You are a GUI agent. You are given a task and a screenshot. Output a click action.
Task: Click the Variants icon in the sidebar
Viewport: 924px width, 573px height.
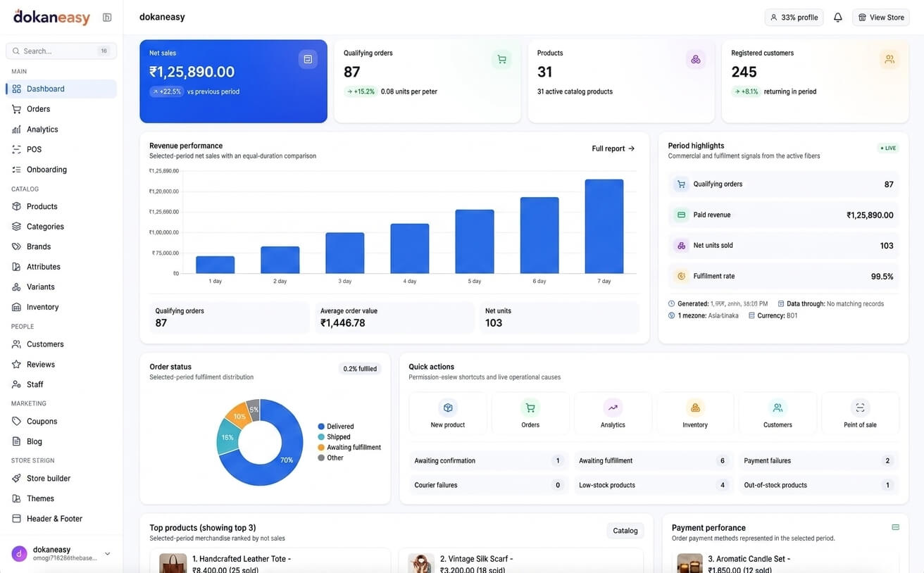pos(16,287)
